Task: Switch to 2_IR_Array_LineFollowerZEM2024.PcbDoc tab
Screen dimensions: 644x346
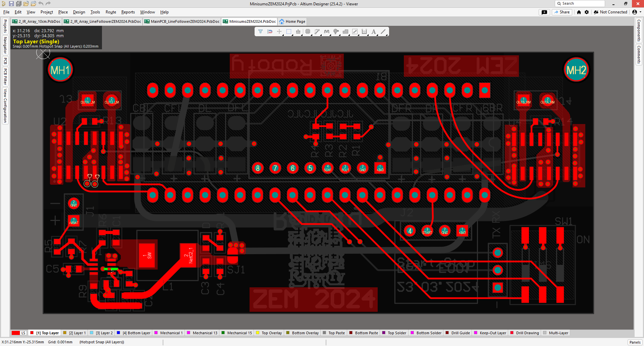Action: pyautogui.click(x=102, y=21)
